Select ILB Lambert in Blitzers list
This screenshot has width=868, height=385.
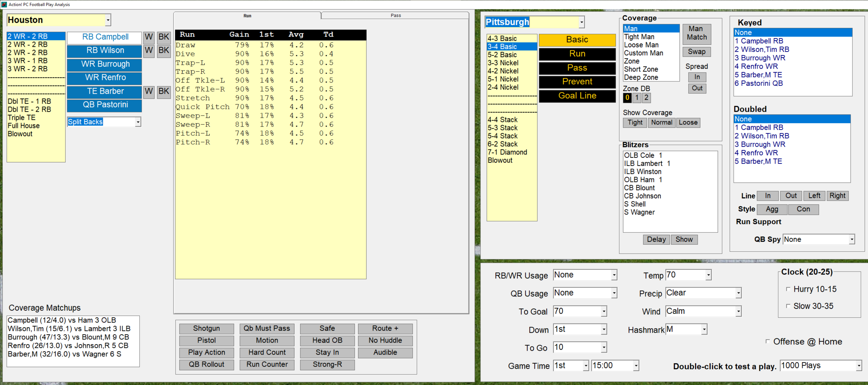(x=670, y=164)
